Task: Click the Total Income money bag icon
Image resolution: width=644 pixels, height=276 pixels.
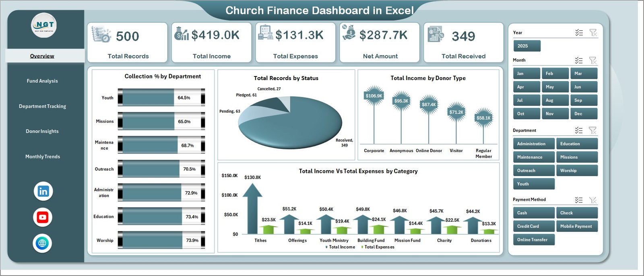Action: [x=181, y=34]
